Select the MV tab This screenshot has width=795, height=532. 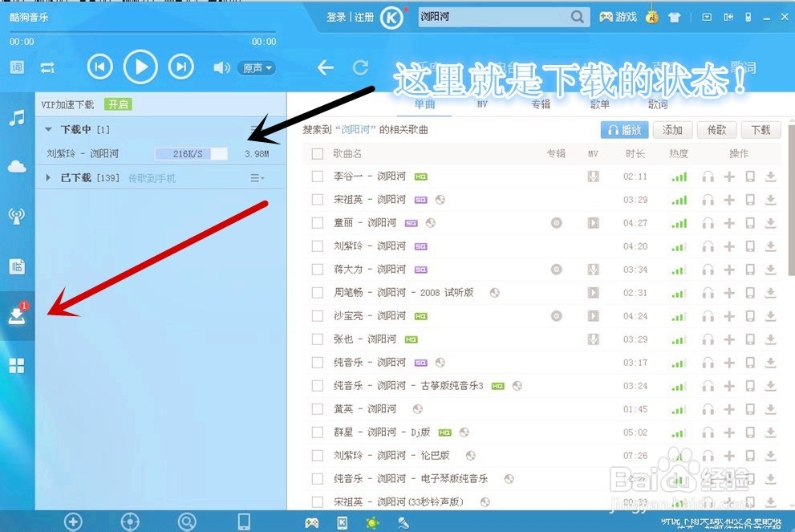(481, 104)
